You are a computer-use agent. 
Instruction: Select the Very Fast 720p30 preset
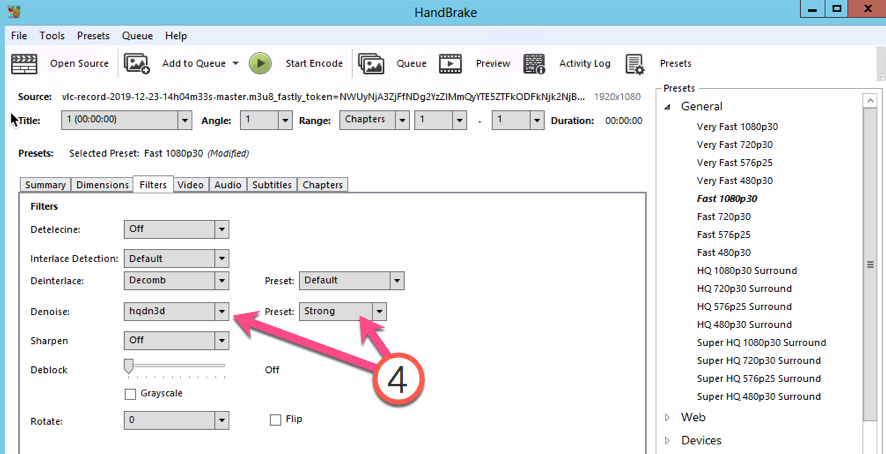735,145
